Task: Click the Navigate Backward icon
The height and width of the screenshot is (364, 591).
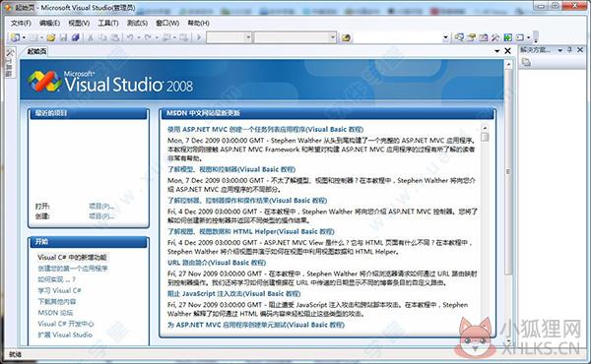Action: (165, 37)
